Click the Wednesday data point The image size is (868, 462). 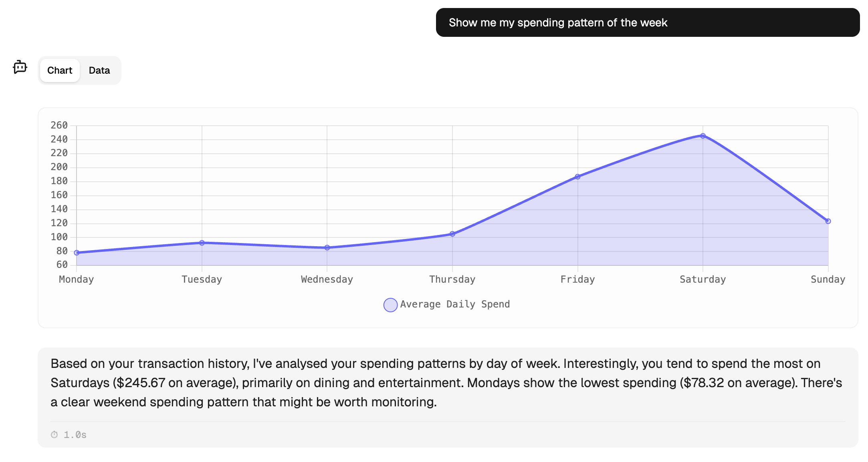[x=327, y=248]
